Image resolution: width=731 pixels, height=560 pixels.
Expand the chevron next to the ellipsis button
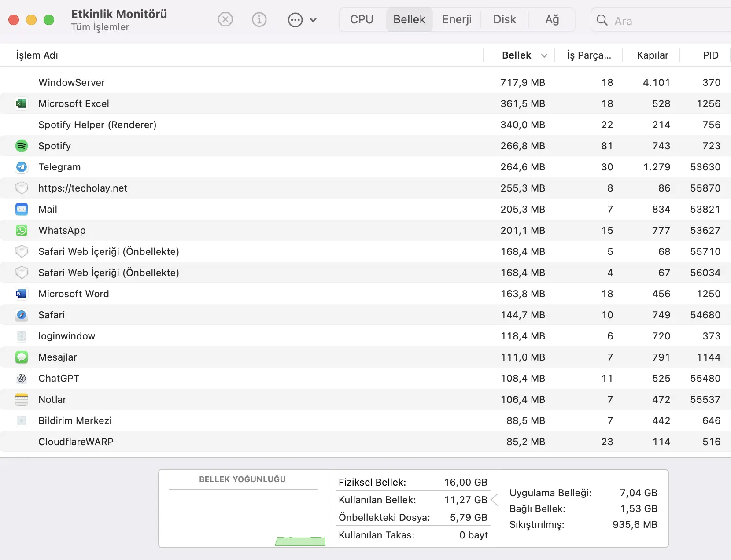[313, 20]
